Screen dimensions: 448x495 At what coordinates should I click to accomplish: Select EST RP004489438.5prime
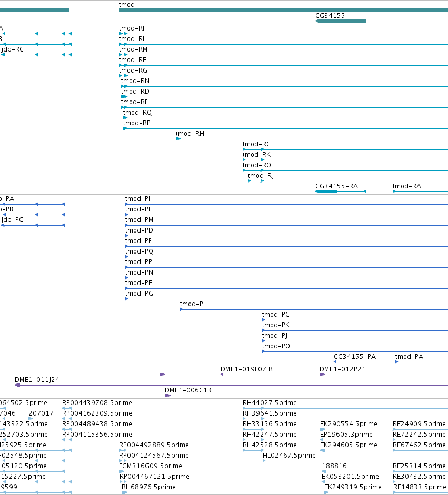click(97, 424)
